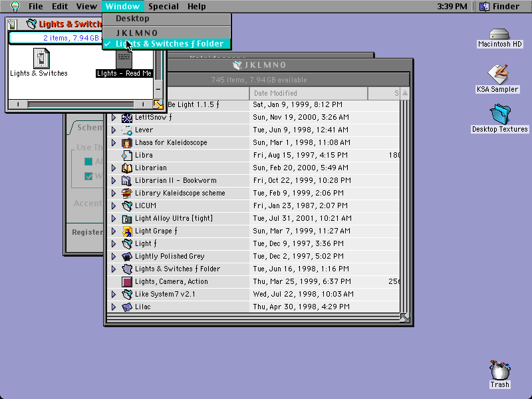Open the Finder application menu icon

(x=485, y=6)
